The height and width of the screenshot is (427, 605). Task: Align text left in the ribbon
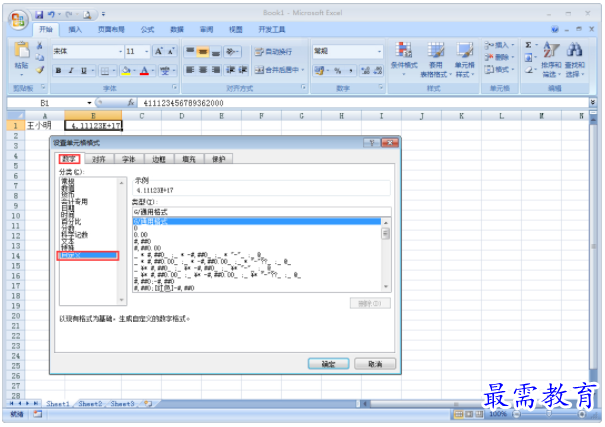pyautogui.click(x=190, y=70)
